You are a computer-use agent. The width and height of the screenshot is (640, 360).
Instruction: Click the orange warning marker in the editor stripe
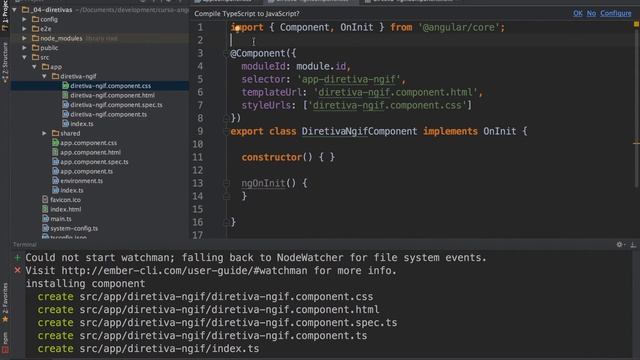(x=636, y=143)
